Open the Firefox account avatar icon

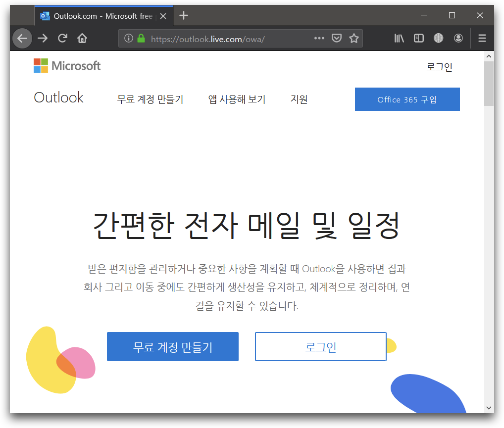coord(458,39)
